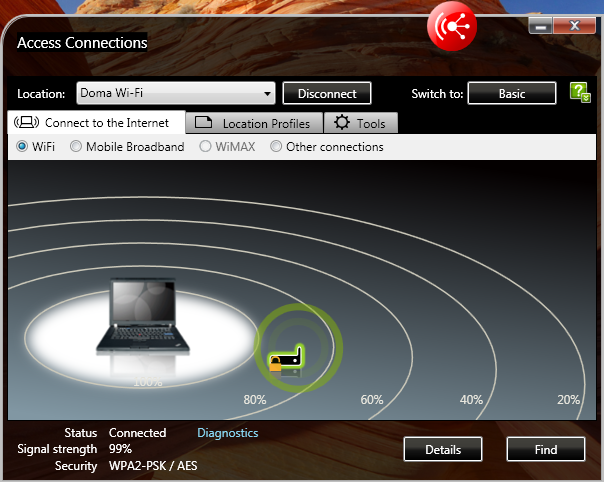Switch to Basic view
This screenshot has width=604, height=482.
point(512,94)
